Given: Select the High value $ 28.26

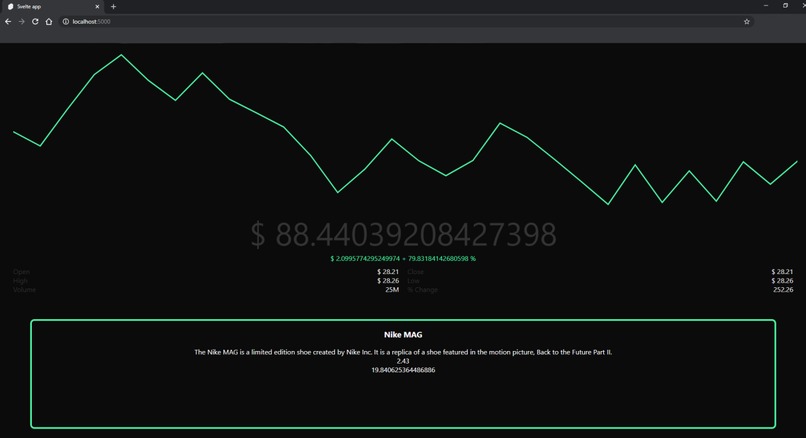Looking at the screenshot, I should point(388,281).
